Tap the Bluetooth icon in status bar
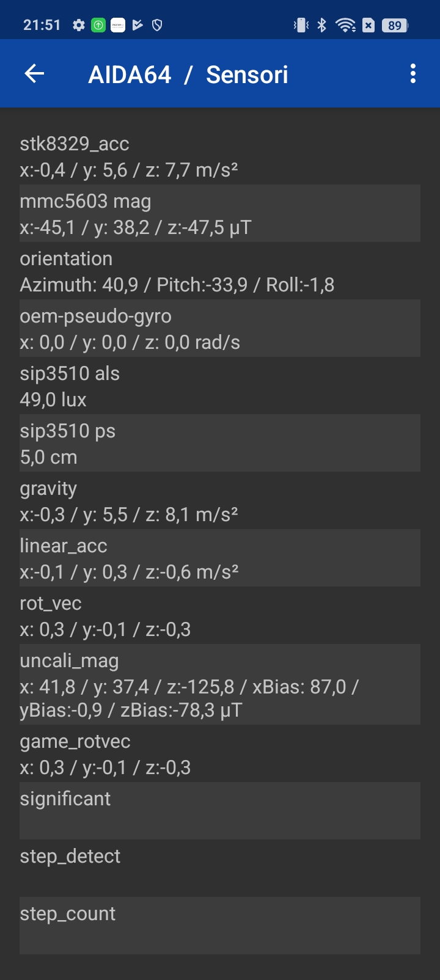 322,25
